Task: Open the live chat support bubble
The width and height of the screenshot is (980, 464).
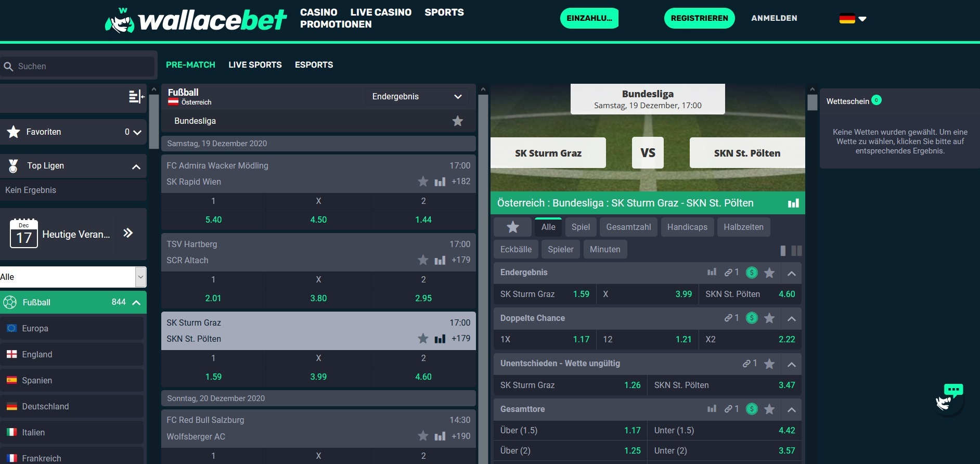Action: (949, 399)
